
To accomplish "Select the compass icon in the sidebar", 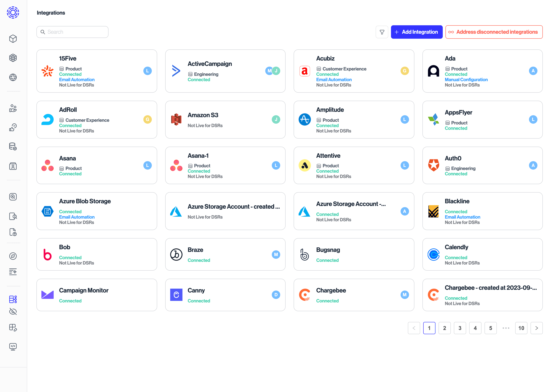I will (x=13, y=256).
